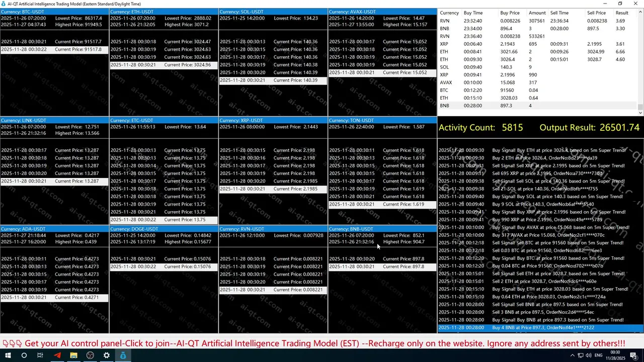This screenshot has height=362, width=644.
Task: Click the Activity Count value 5815
Action: 512,128
